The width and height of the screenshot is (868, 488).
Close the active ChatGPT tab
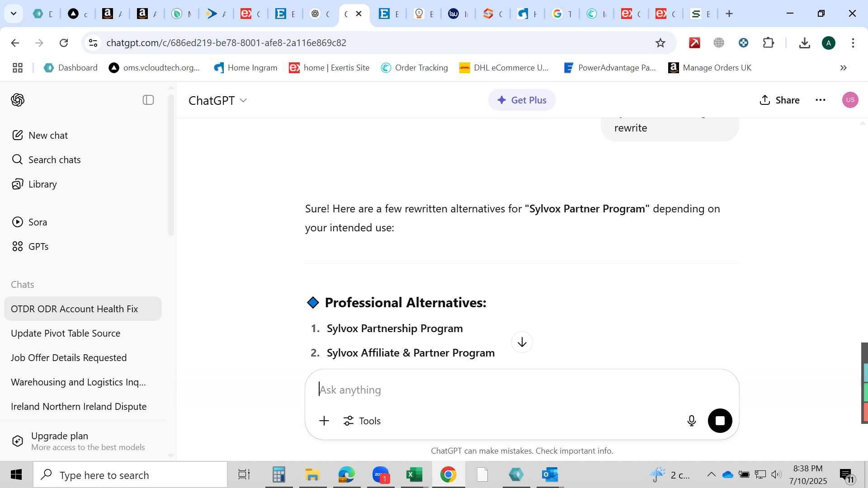pyautogui.click(x=359, y=14)
